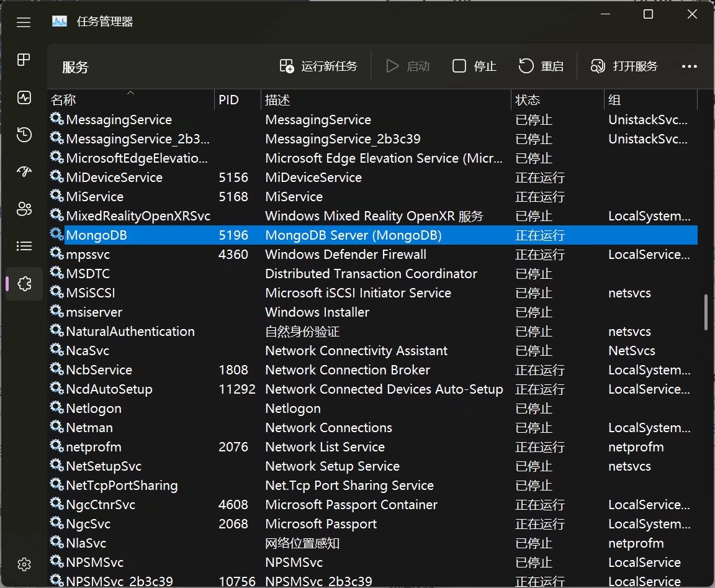Image resolution: width=715 pixels, height=588 pixels.
Task: Open the three-dots more options menu
Action: (689, 66)
